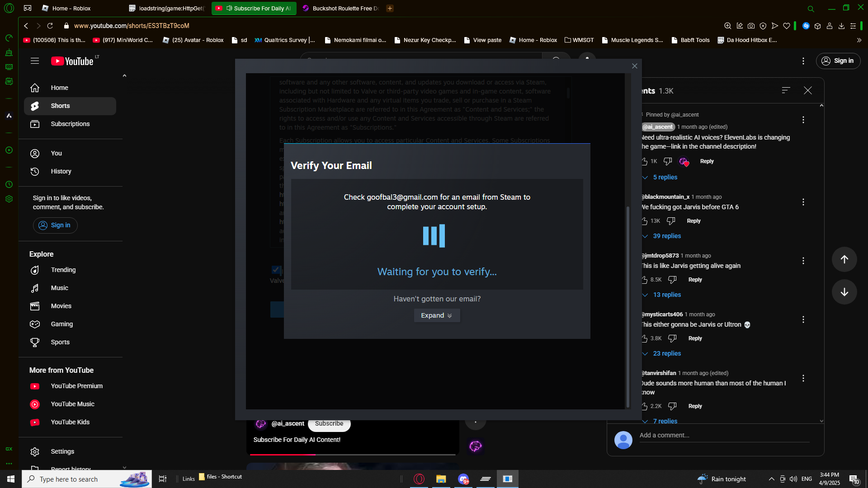The height and width of the screenshot is (488, 868).
Task: Open Gaming in Explore section
Action: 70,324
